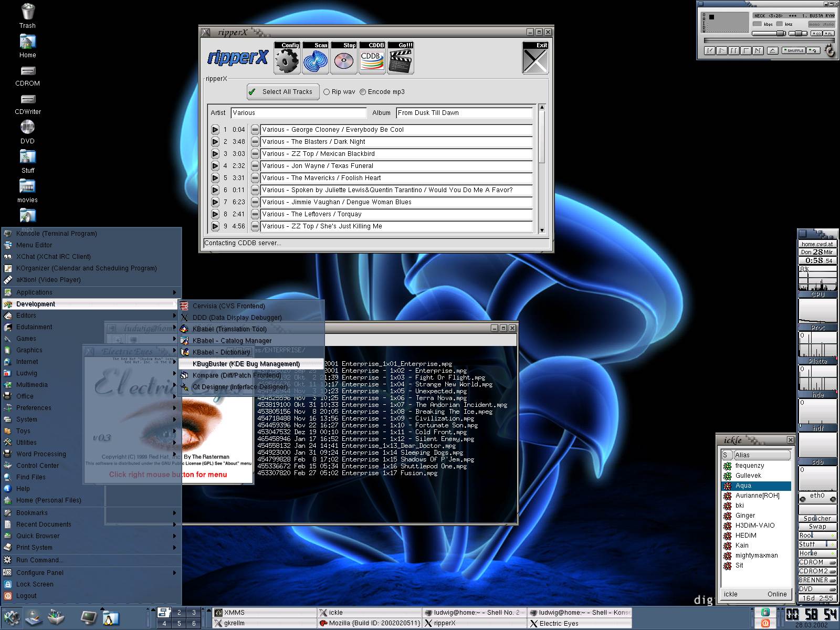This screenshot has height=630, width=840.
Task: Select contact Aqua in ickle list
Action: tap(756, 486)
